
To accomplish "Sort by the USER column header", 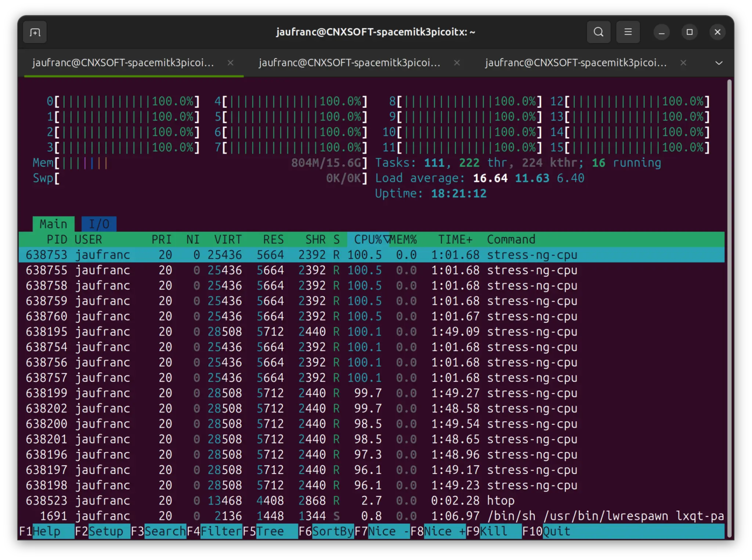I will click(x=88, y=240).
